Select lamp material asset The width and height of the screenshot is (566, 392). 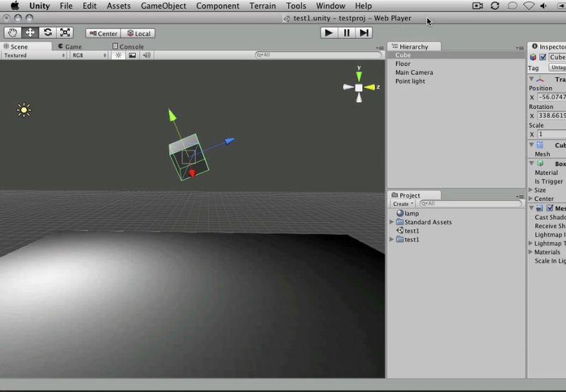[x=408, y=213]
